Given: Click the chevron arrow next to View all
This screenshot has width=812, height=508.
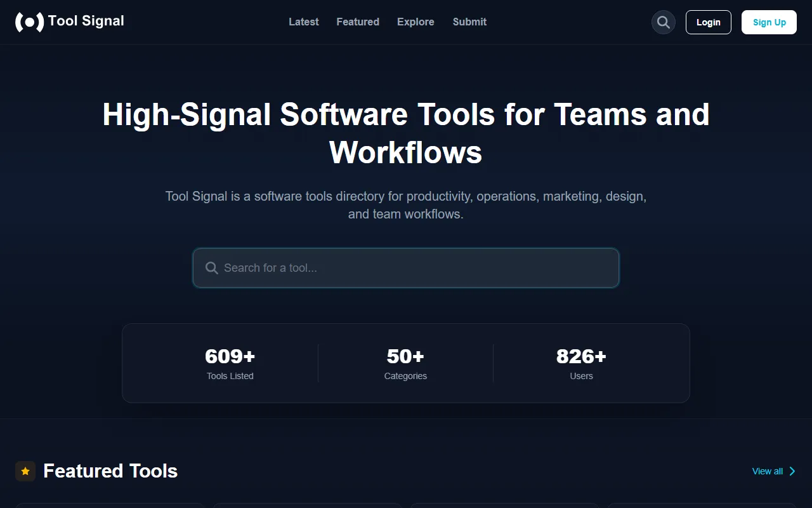Looking at the screenshot, I should pos(792,471).
